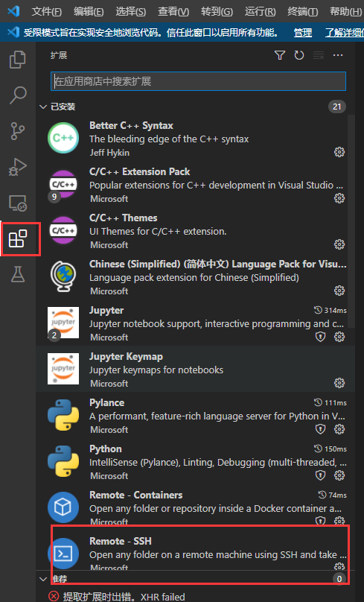The height and width of the screenshot is (602, 364).
Task: Open manage gear for Pylance
Action: pos(339,429)
